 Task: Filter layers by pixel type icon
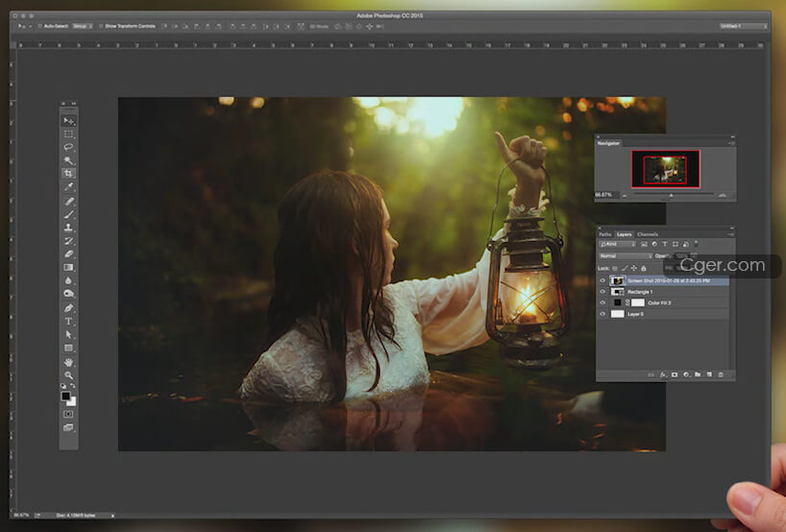pyautogui.click(x=644, y=245)
